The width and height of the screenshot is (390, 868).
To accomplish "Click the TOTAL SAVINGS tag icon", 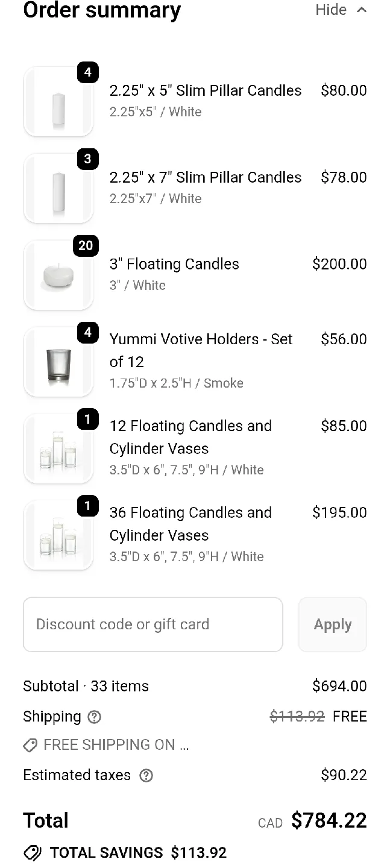I will (x=33, y=854).
